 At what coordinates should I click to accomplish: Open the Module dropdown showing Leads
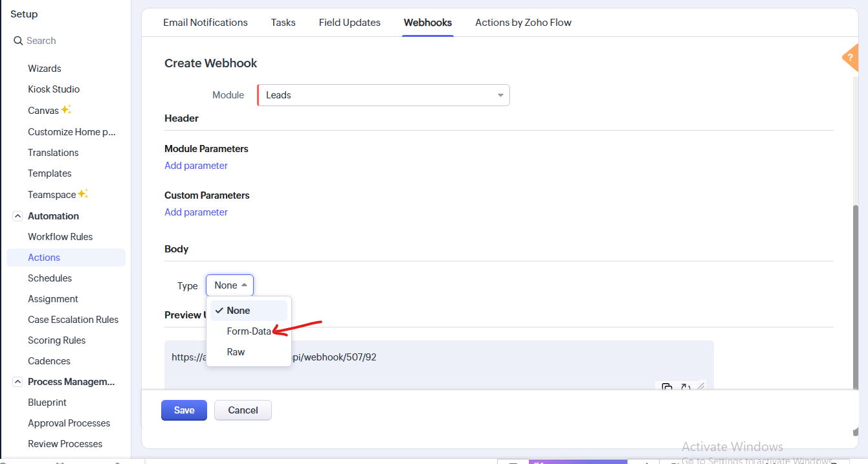383,95
